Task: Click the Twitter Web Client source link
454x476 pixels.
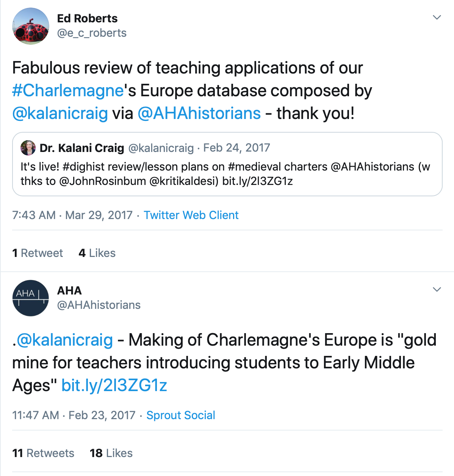Action: [x=191, y=215]
